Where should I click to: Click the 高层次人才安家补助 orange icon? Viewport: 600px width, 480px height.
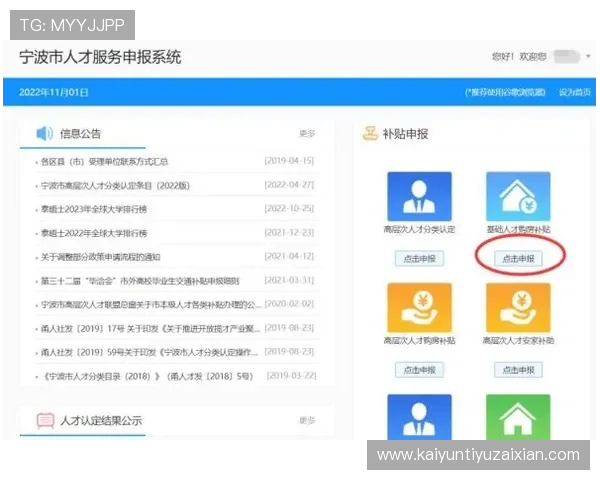(x=518, y=307)
